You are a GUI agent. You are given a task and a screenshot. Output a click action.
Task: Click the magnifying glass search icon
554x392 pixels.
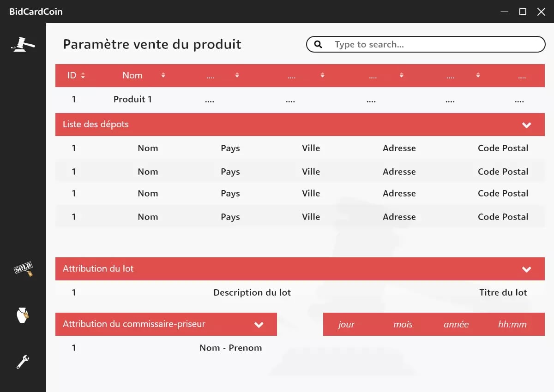318,44
